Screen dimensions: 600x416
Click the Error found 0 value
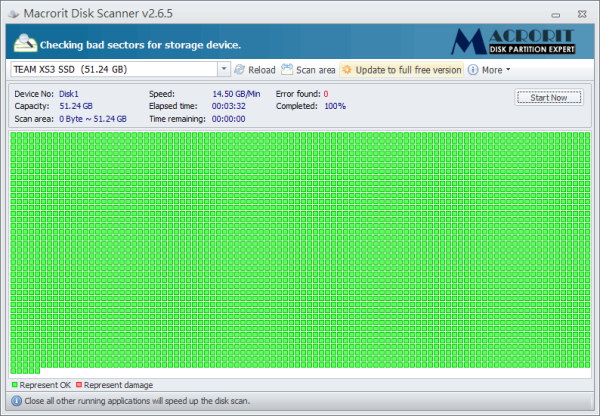[326, 94]
